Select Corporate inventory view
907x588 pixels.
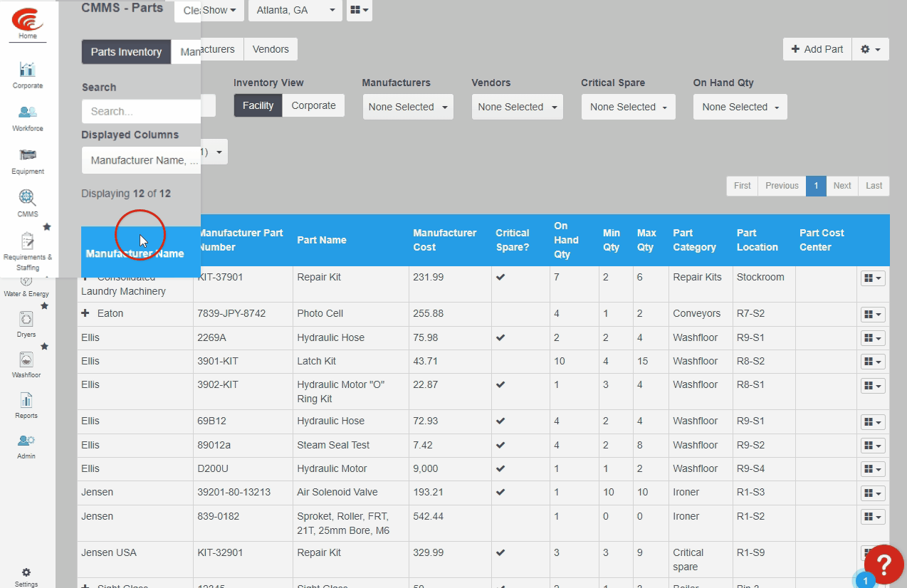(313, 105)
